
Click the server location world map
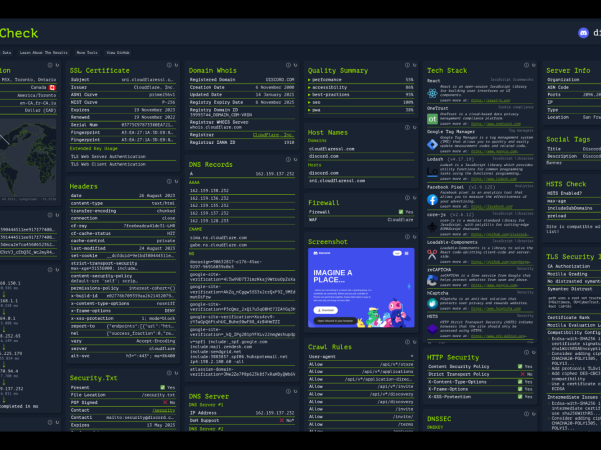(x=28, y=158)
